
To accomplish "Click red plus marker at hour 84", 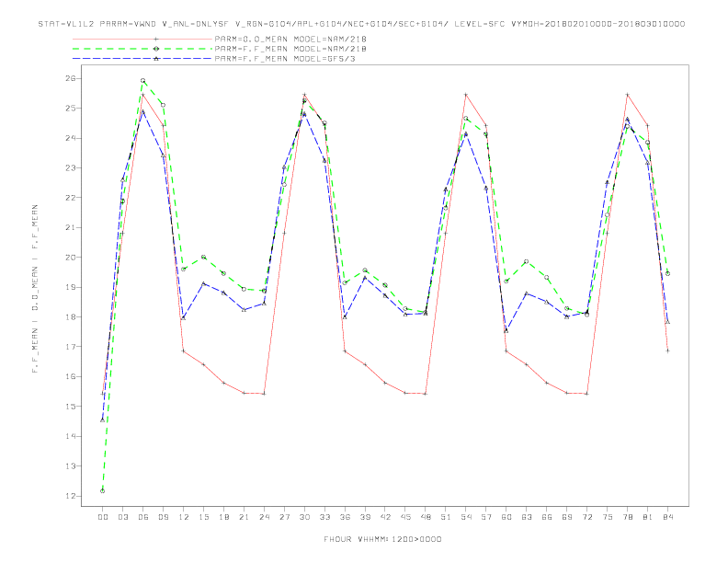I will 667,350.
